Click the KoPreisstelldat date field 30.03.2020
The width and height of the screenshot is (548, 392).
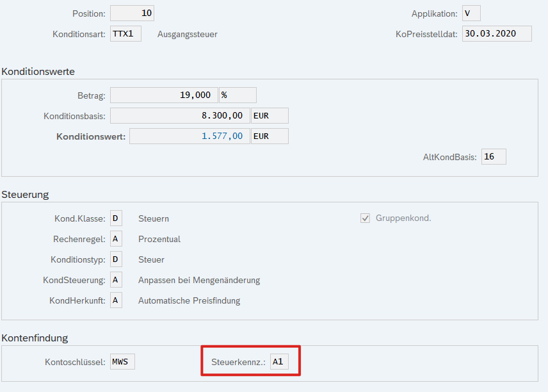click(x=497, y=33)
